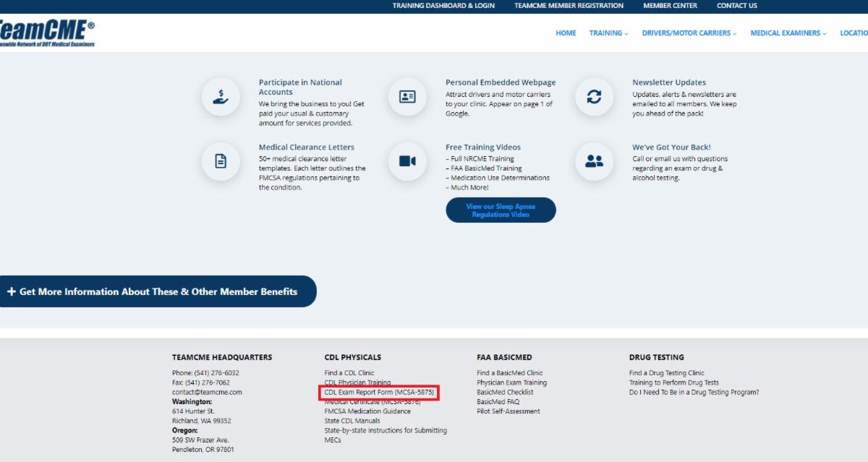
Task: Open the Training dropdown menu
Action: coord(608,33)
